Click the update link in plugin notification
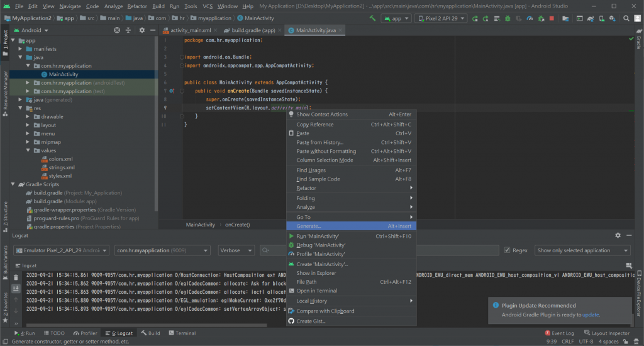 pos(591,315)
